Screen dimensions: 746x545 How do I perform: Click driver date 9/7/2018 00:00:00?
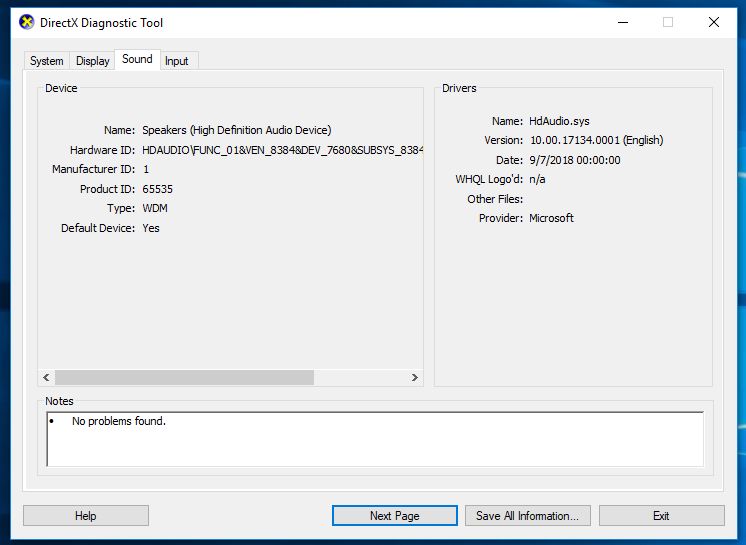click(x=575, y=160)
